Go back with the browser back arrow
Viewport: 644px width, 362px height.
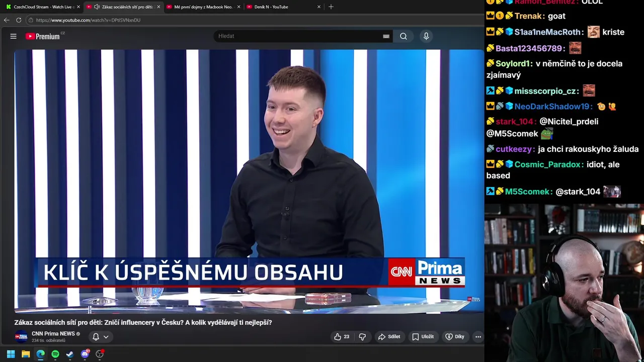(7, 20)
